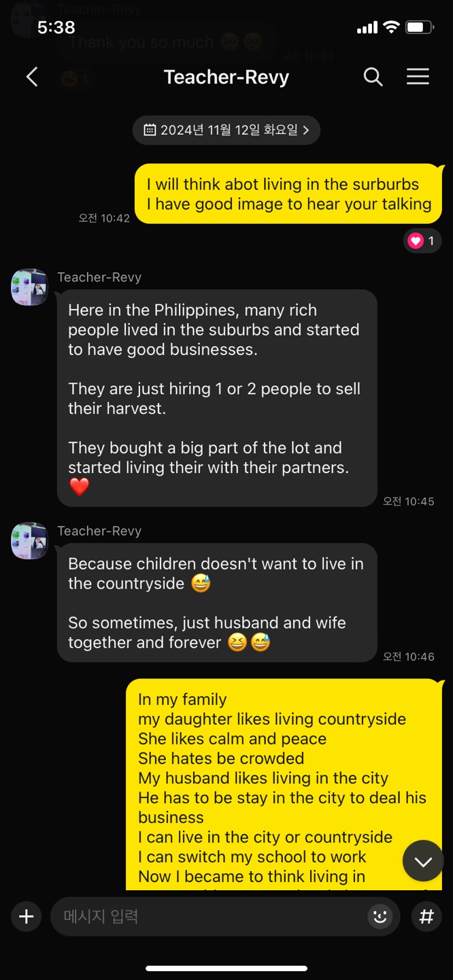Tap the red heart emoji in message
This screenshot has height=980, width=453.
tap(80, 487)
